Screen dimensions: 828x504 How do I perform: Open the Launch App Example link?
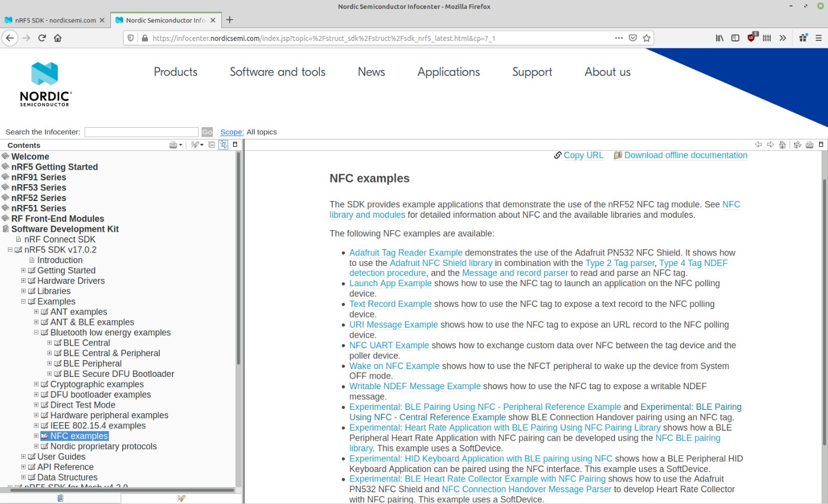[x=390, y=283]
